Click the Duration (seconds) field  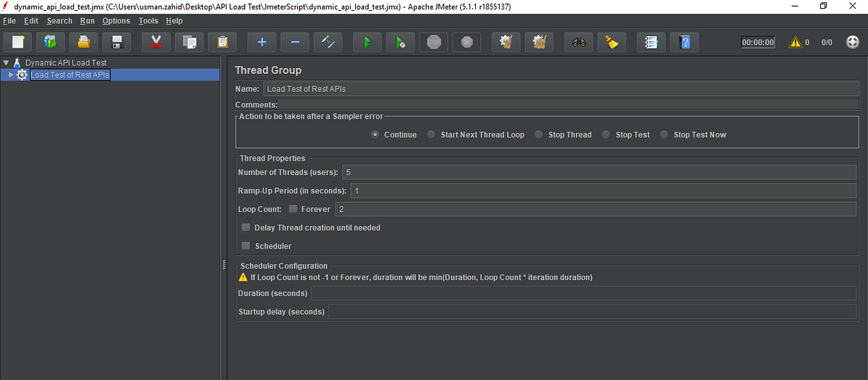584,293
